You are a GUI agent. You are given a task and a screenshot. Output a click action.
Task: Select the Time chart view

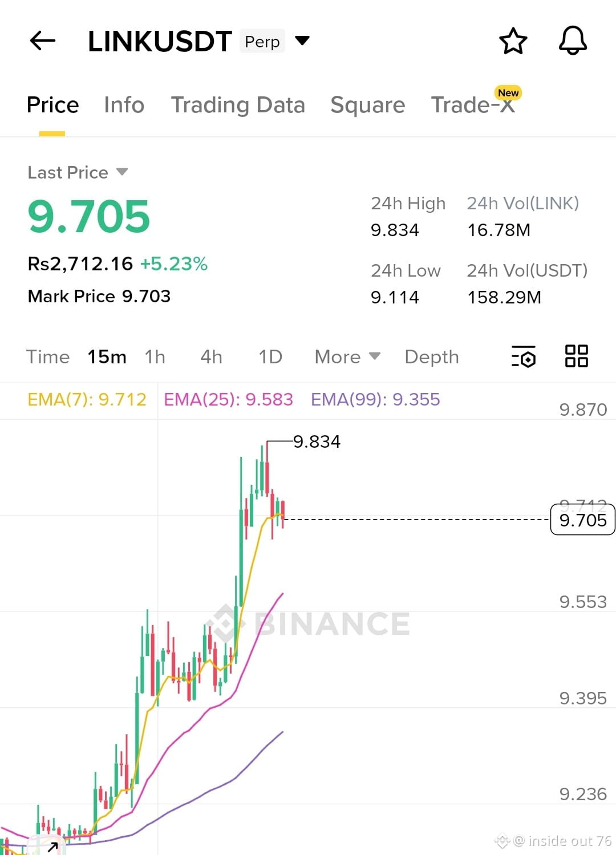point(48,357)
